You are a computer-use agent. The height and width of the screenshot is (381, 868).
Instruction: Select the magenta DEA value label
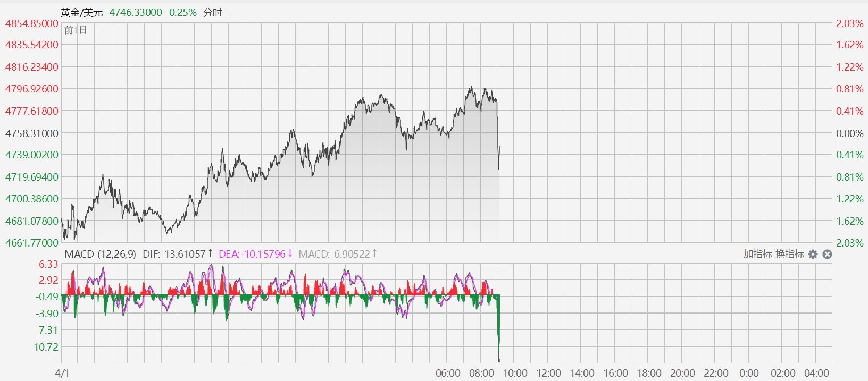[x=256, y=254]
